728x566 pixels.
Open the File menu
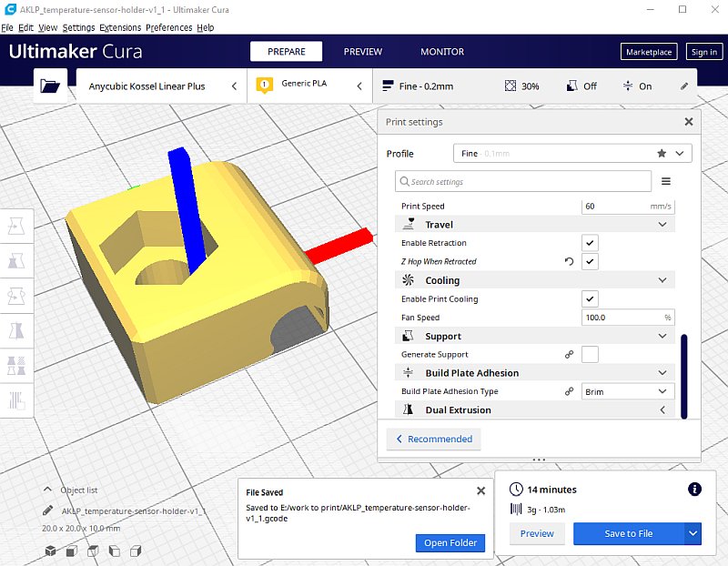pos(7,27)
